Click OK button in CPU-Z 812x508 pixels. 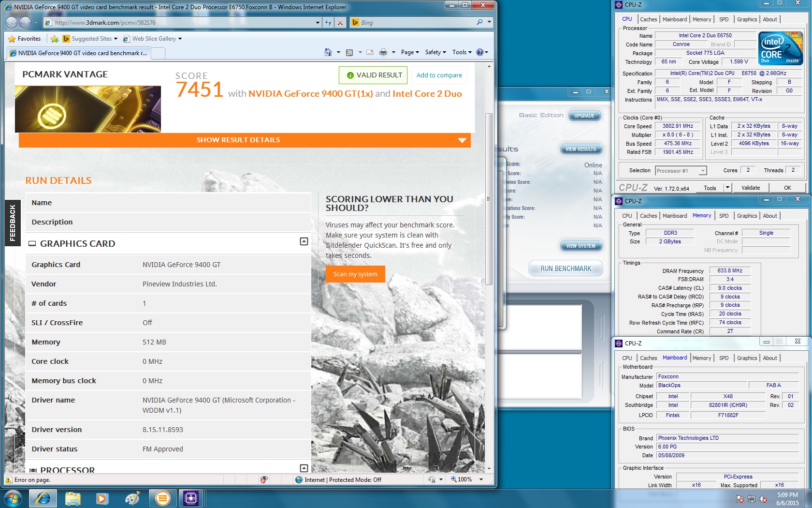pos(787,188)
